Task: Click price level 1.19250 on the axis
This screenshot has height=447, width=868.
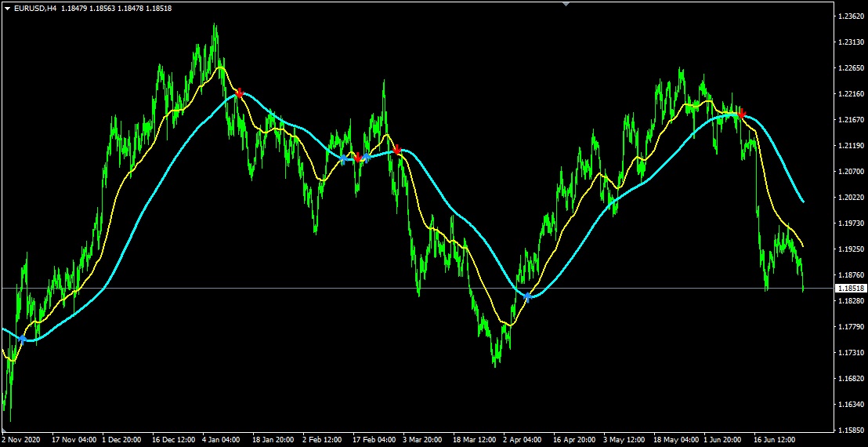Action: (x=852, y=249)
